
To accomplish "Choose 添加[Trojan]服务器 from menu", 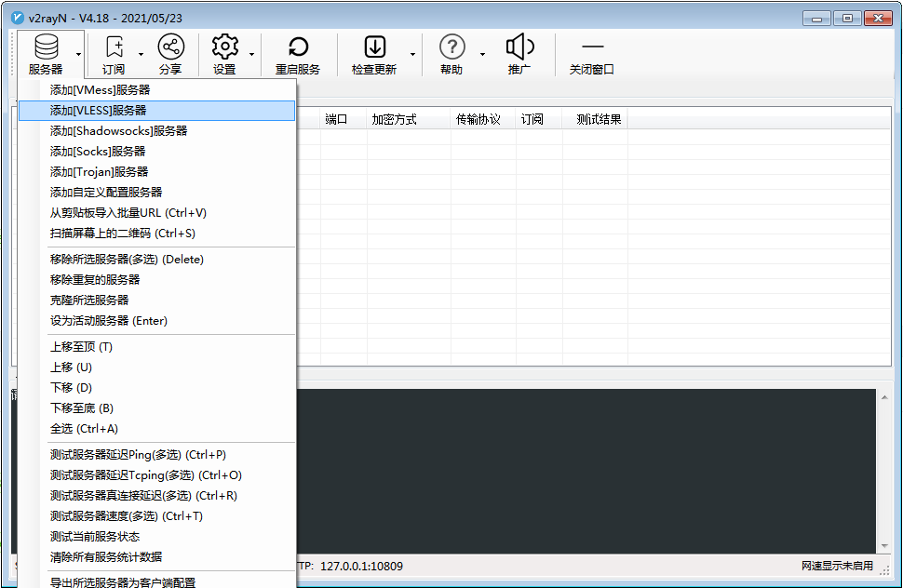I will pos(156,172).
